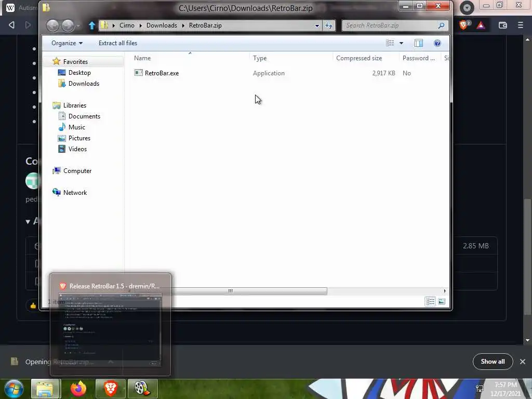The image size is (532, 399).
Task: Click the search magnifier in RetroBar.zip box
Action: coord(441,25)
